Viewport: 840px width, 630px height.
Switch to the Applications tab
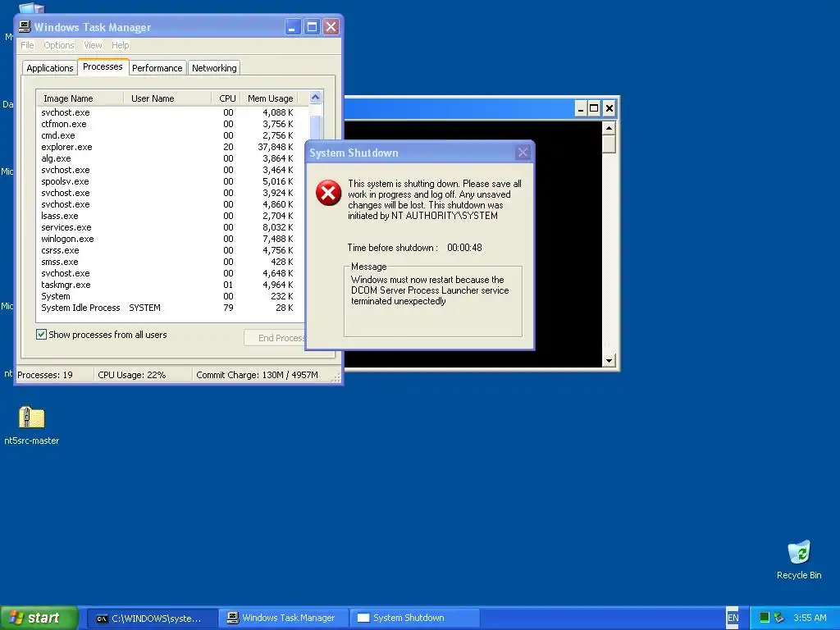coord(50,68)
